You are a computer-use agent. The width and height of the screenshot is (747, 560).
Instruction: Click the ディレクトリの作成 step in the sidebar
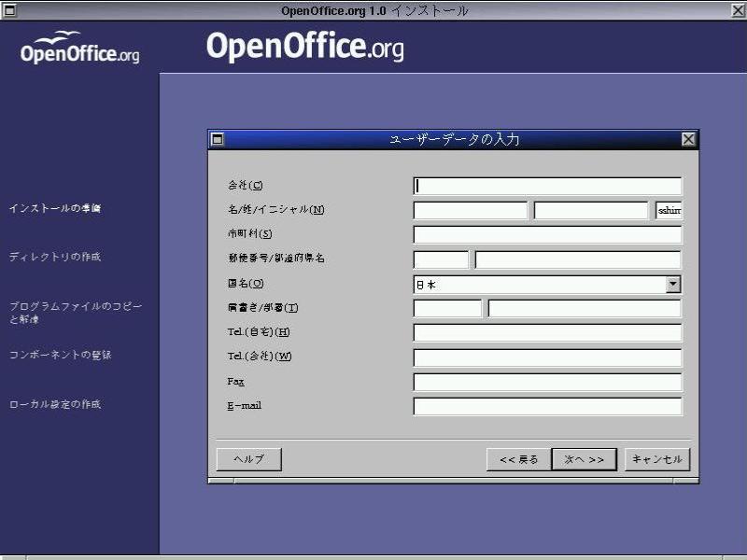coord(55,257)
